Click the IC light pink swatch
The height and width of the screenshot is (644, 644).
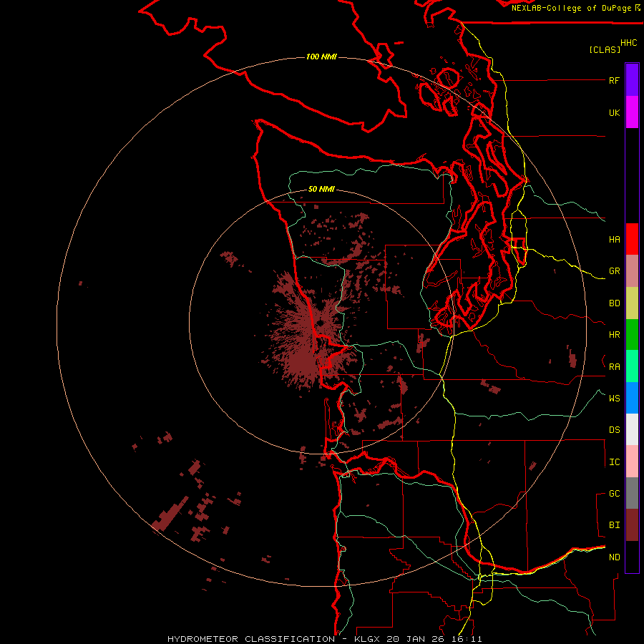(632, 462)
